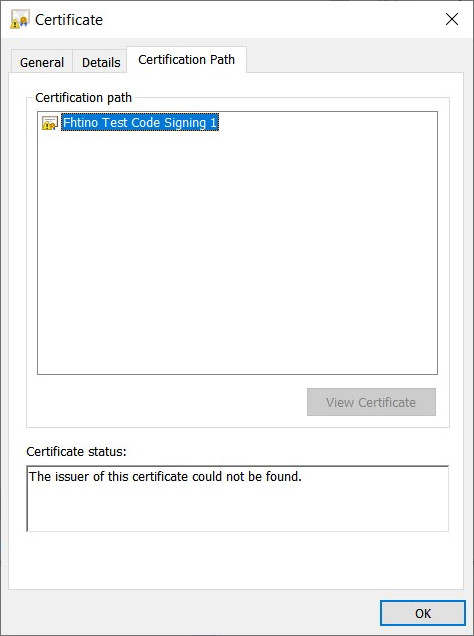Click the View Certificate button
This screenshot has width=474, height=636.
tap(371, 402)
